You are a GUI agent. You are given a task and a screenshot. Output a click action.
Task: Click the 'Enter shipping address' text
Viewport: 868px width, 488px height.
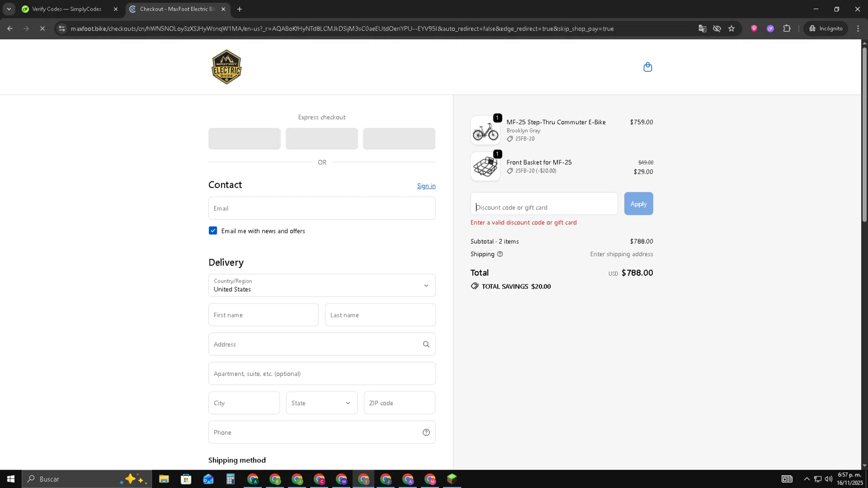(621, 254)
